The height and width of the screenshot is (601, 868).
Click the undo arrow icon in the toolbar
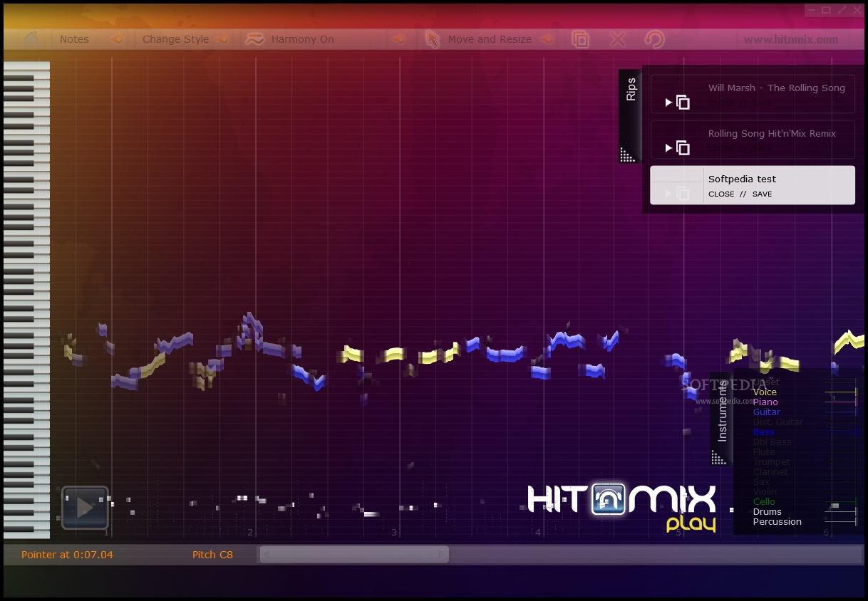coord(654,39)
